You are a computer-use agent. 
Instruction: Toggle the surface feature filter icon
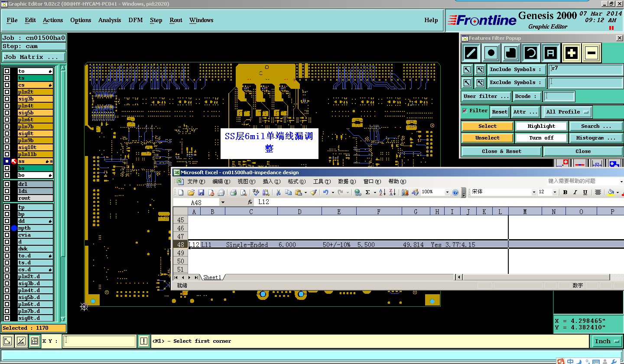(x=511, y=53)
